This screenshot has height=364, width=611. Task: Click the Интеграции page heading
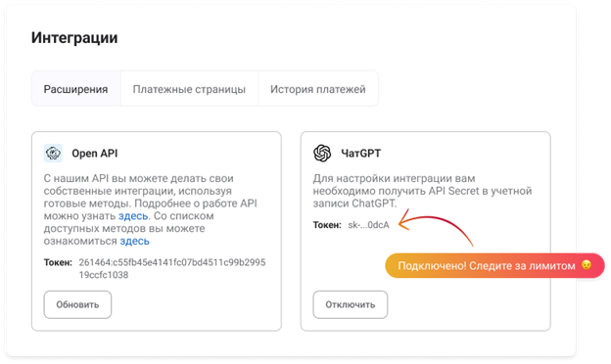pyautogui.click(x=74, y=38)
